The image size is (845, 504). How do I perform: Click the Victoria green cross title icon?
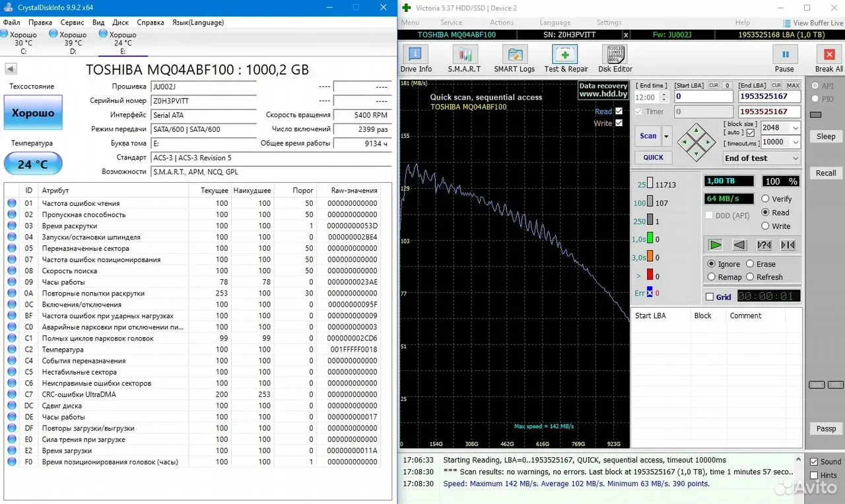[406, 7]
